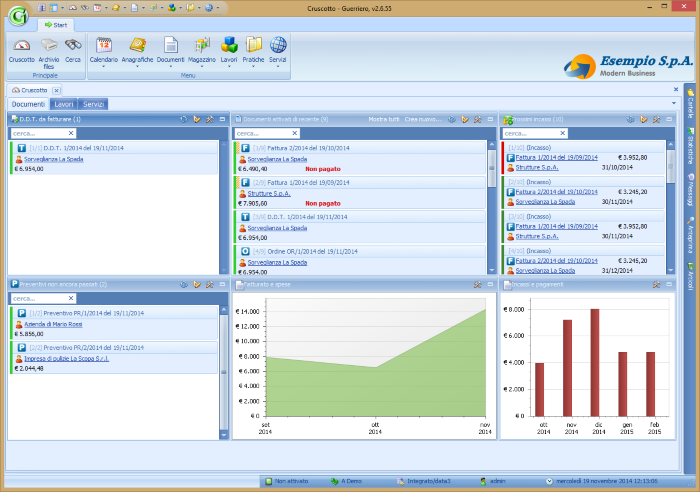The height and width of the screenshot is (492, 700).
Task: Open the Statistiche sidebar panel
Action: (x=690, y=146)
